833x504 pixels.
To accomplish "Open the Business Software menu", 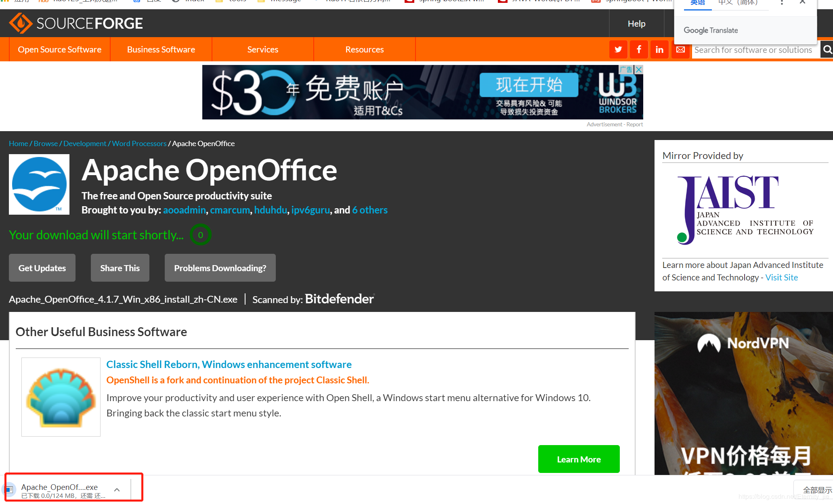I will (161, 50).
